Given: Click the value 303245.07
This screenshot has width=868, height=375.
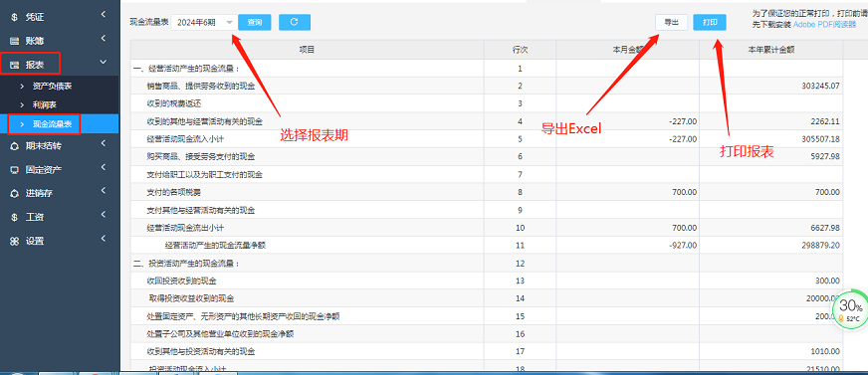Looking at the screenshot, I should click(820, 86).
